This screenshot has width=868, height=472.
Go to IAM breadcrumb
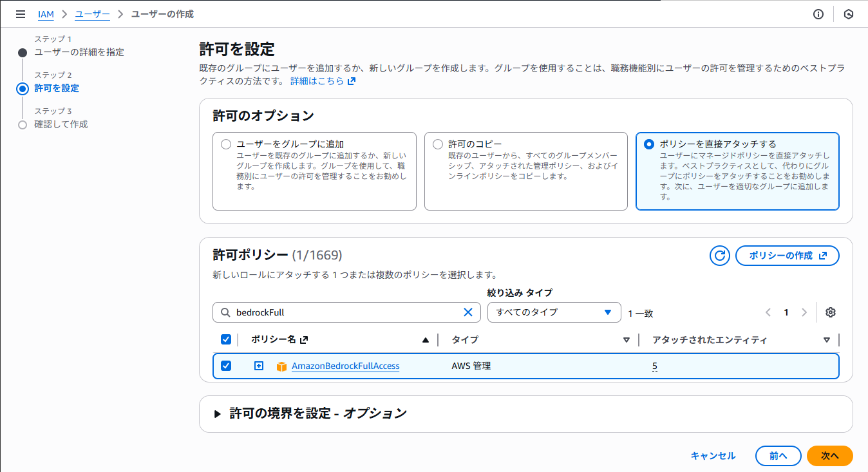46,14
